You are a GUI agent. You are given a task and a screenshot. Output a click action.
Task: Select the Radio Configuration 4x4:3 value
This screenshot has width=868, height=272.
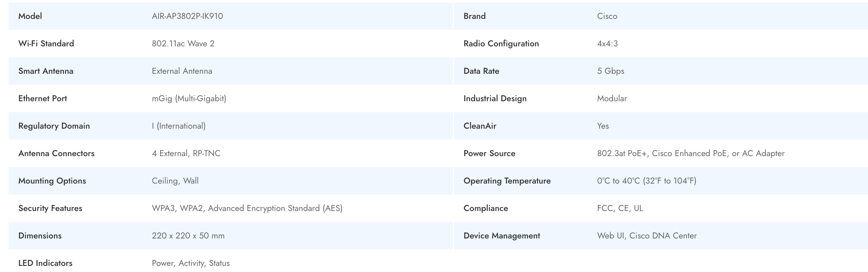click(x=607, y=44)
